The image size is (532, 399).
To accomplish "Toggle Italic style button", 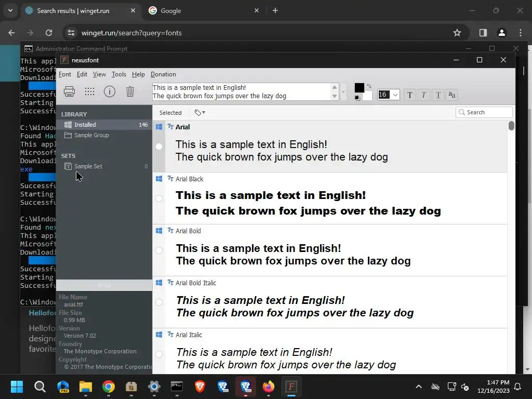I will pyautogui.click(x=424, y=95).
